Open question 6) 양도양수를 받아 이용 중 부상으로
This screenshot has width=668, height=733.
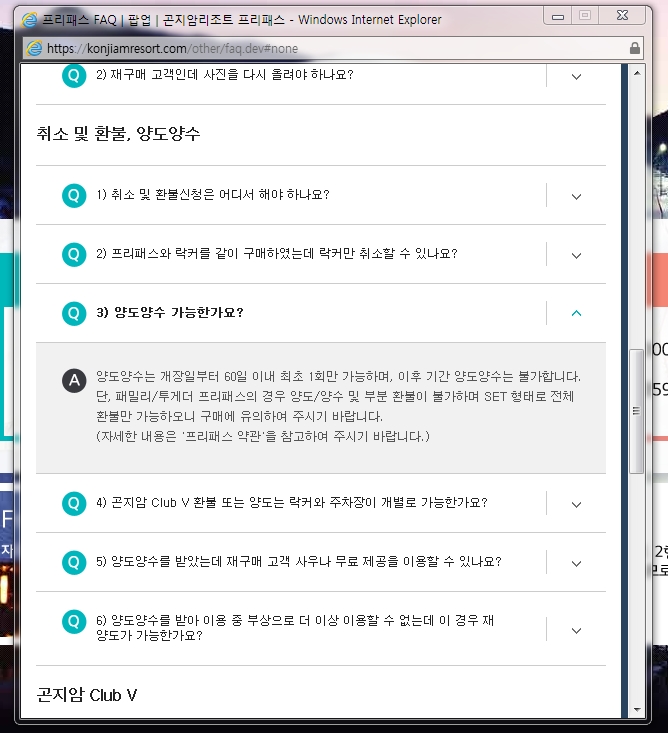pyautogui.click(x=295, y=628)
